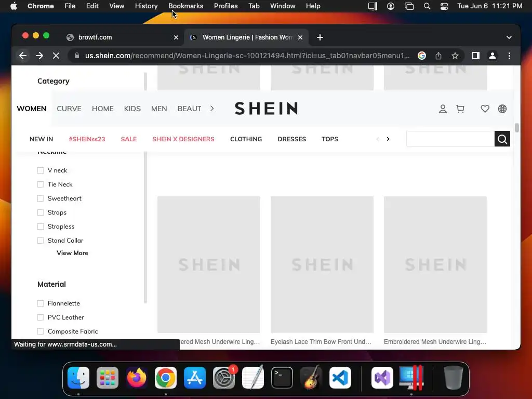Close the browtf.com tab
This screenshot has width=532, height=399.
176,37
